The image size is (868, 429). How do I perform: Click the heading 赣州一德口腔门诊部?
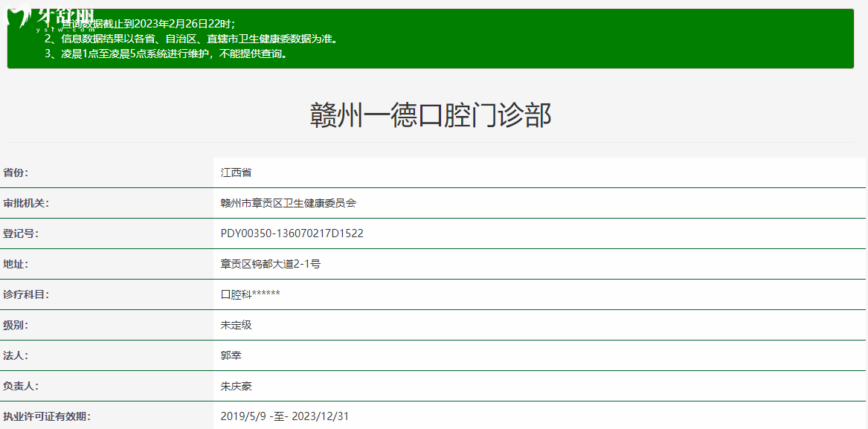point(430,116)
